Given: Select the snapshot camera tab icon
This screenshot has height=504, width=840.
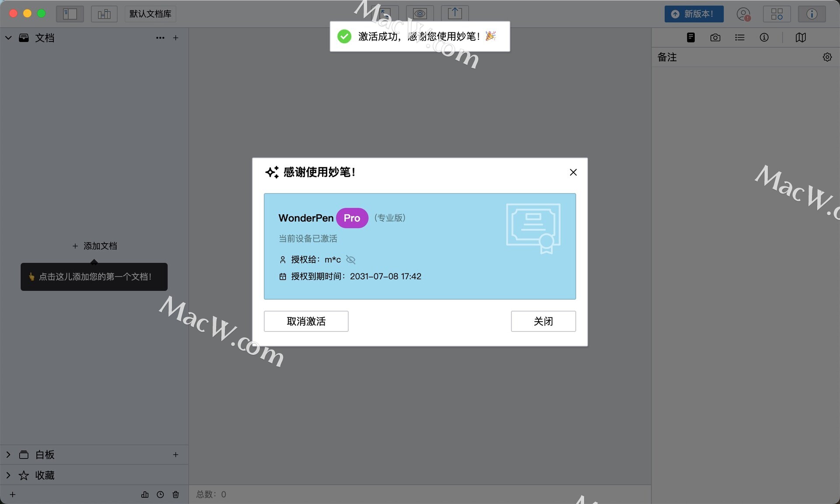Looking at the screenshot, I should [715, 38].
